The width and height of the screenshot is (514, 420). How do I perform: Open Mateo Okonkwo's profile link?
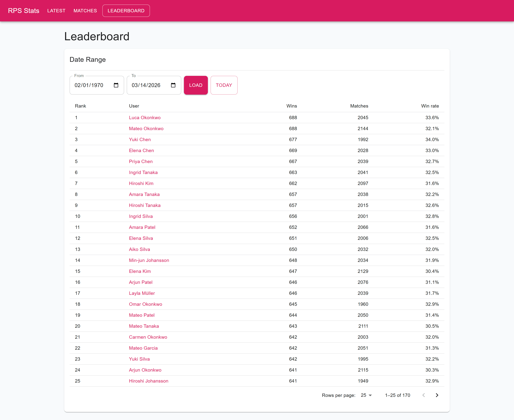(146, 128)
